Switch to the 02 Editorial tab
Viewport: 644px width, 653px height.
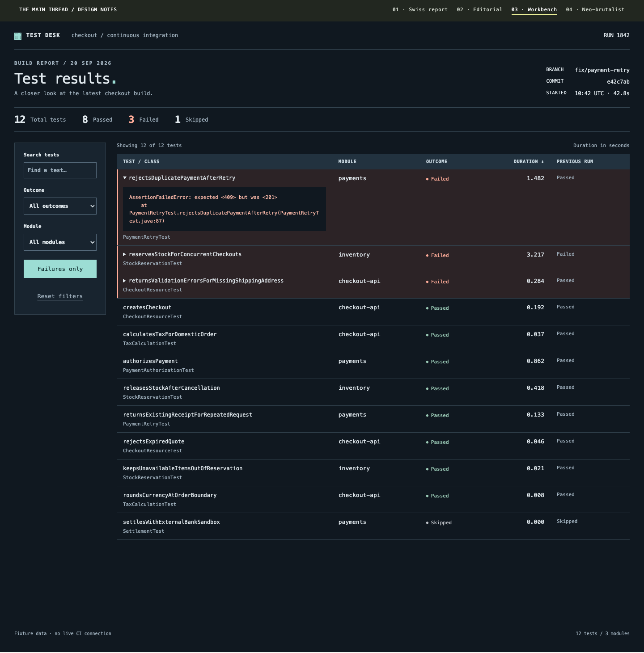pyautogui.click(x=479, y=9)
